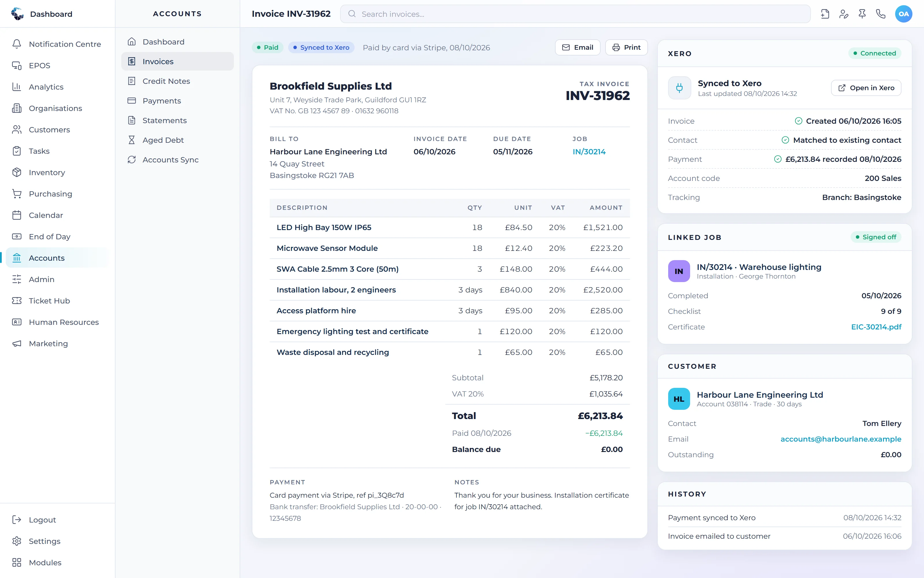924x578 pixels.
Task: Open the Calendar module
Action: click(x=57, y=215)
